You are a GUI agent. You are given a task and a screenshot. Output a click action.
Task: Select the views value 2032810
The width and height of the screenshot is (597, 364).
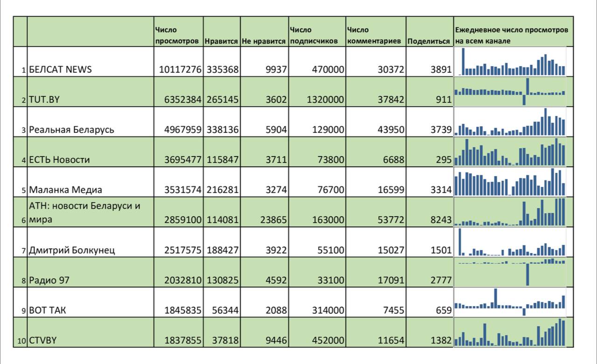coord(182,281)
